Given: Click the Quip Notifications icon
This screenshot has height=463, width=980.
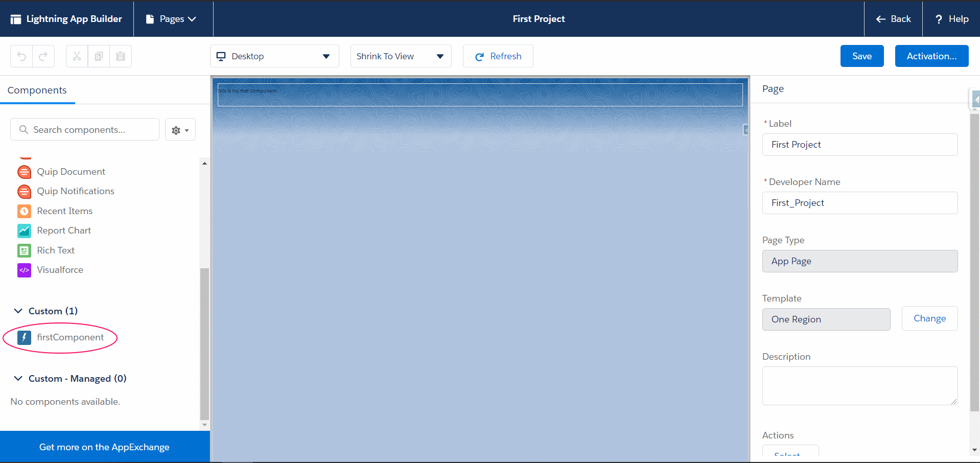Looking at the screenshot, I should point(24,191).
